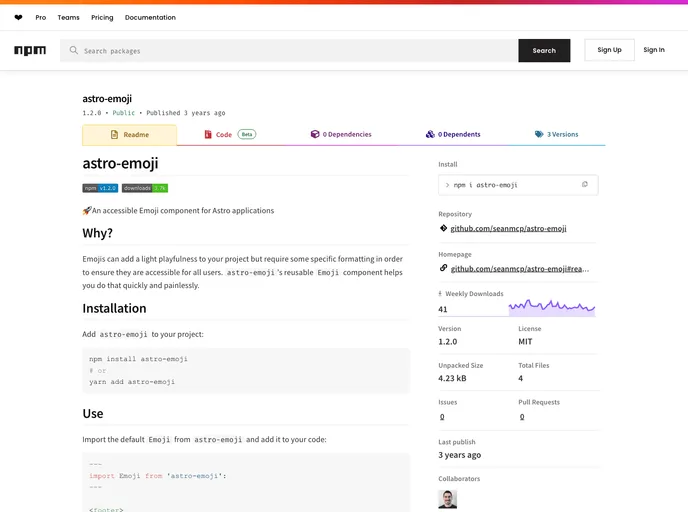The image size is (688, 512).
Task: Click the black Search button
Action: point(544,50)
